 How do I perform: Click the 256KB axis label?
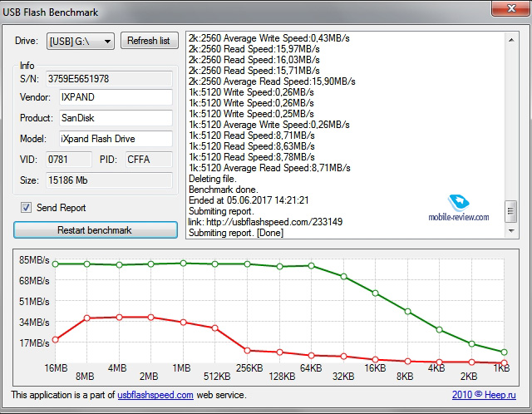point(249,367)
